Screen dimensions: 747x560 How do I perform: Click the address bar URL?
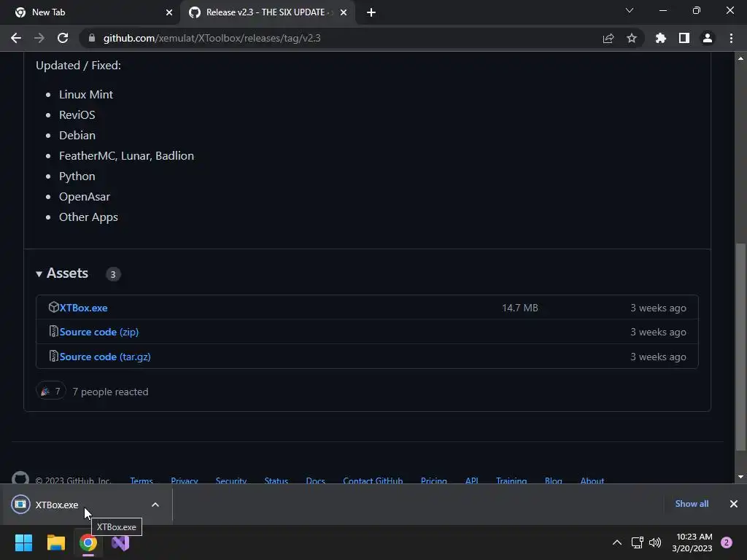pos(212,38)
